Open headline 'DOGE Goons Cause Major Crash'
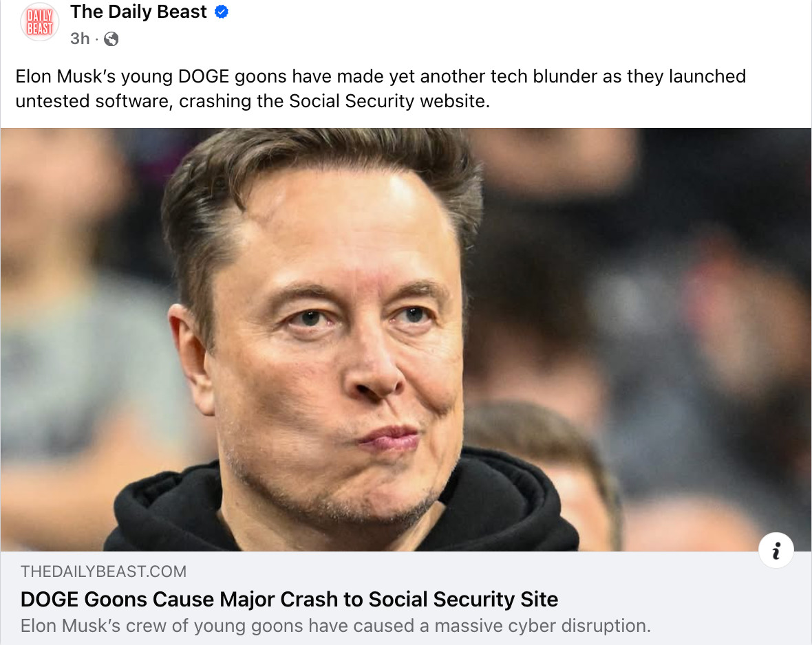Screen dimensions: 812x645 click(289, 599)
